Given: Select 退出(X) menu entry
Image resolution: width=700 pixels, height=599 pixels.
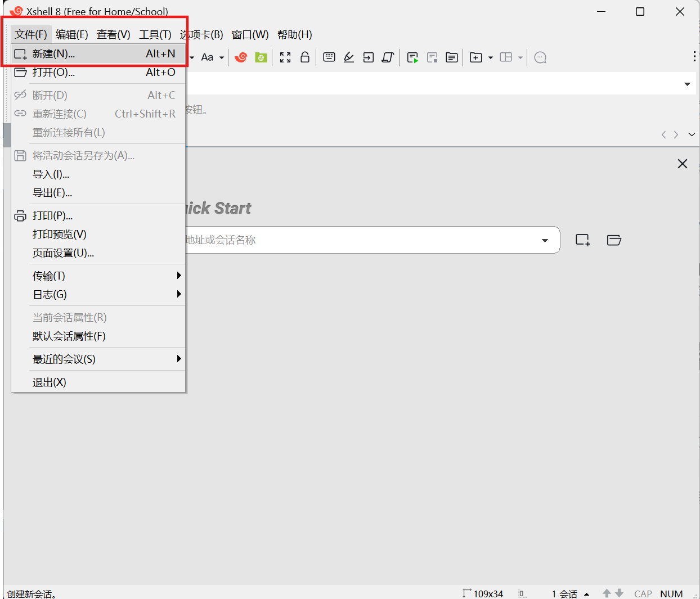Looking at the screenshot, I should click(x=98, y=382).
